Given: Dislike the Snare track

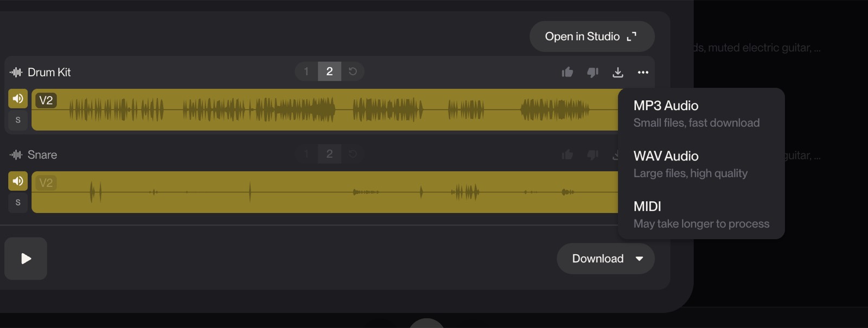Looking at the screenshot, I should click(x=592, y=155).
